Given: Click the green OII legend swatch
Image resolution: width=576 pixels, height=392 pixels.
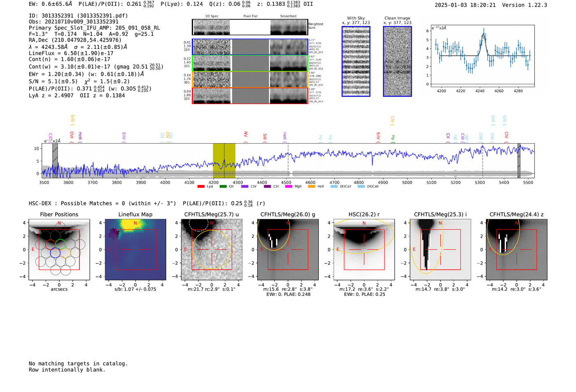Looking at the screenshot, I should (223, 186).
